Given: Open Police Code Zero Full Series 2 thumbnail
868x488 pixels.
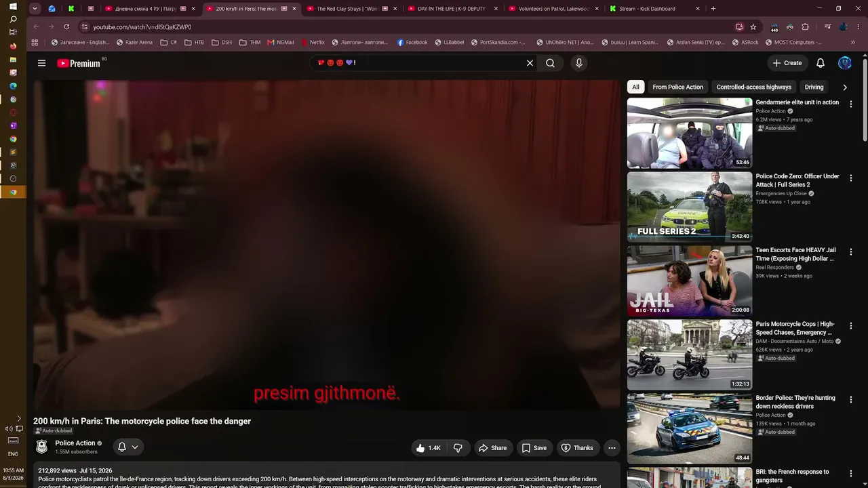Looking at the screenshot, I should (690, 207).
